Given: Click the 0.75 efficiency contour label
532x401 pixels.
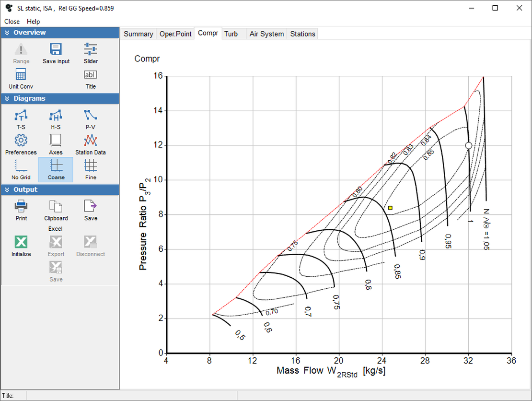Looking at the screenshot, I should click(292, 246).
